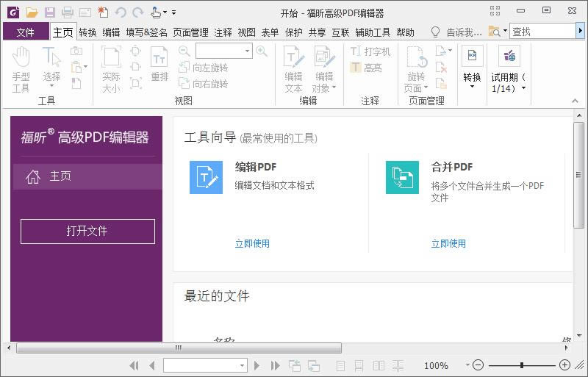The width and height of the screenshot is (588, 377).
Task: Click the email envelope icon in quick access toolbar
Action: [x=85, y=12]
